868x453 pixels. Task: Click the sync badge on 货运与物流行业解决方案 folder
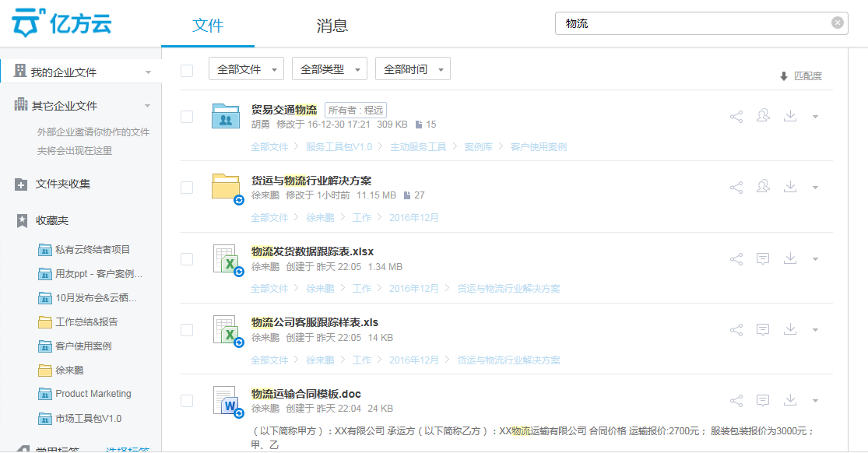coord(237,200)
